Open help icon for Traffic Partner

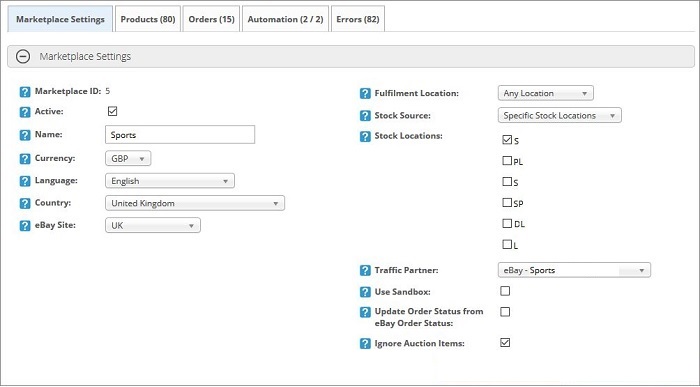tap(365, 270)
